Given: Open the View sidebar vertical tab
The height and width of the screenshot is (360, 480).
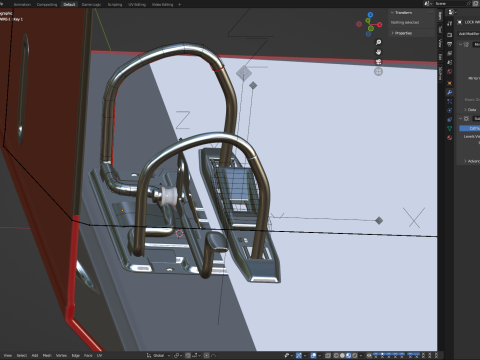Looking at the screenshot, I should [x=440, y=43].
